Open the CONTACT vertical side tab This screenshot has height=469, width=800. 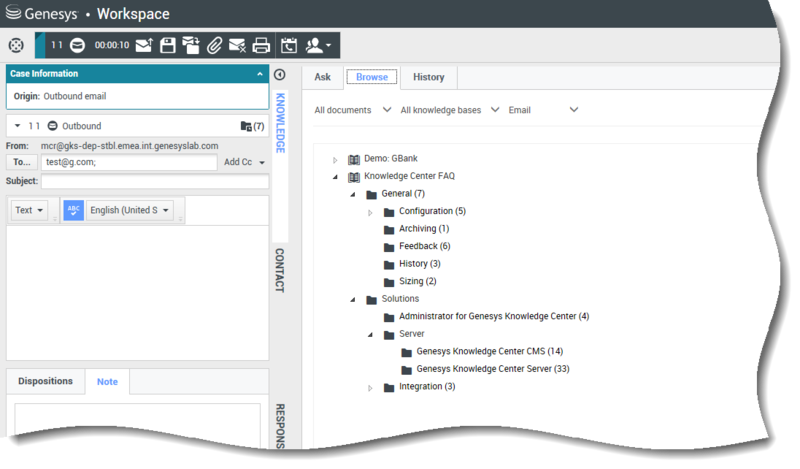pos(280,270)
